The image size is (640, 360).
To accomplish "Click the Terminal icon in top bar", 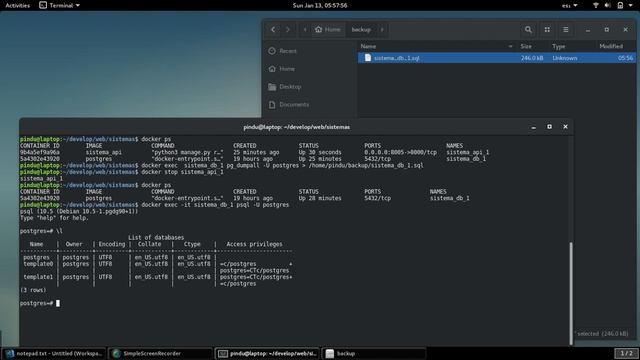I will [x=43, y=5].
